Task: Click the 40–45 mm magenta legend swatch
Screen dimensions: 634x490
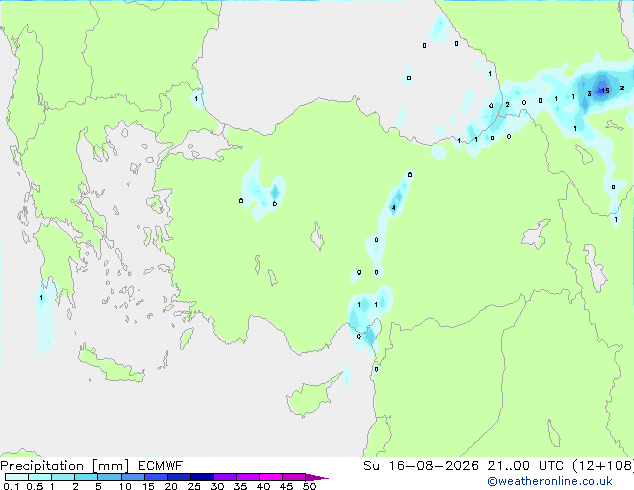Action: [x=271, y=477]
